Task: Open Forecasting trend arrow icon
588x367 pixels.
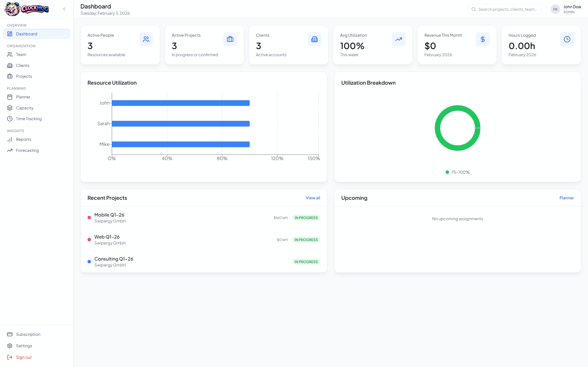Action: tap(10, 150)
